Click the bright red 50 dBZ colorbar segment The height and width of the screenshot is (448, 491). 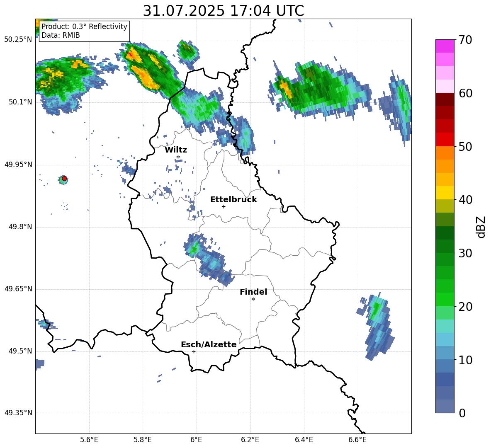coord(445,140)
